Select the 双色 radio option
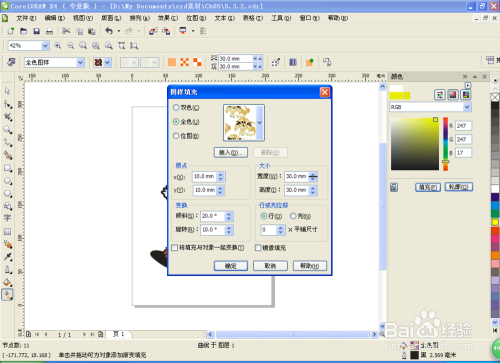Image resolution: width=500 pixels, height=363 pixels. click(x=176, y=108)
